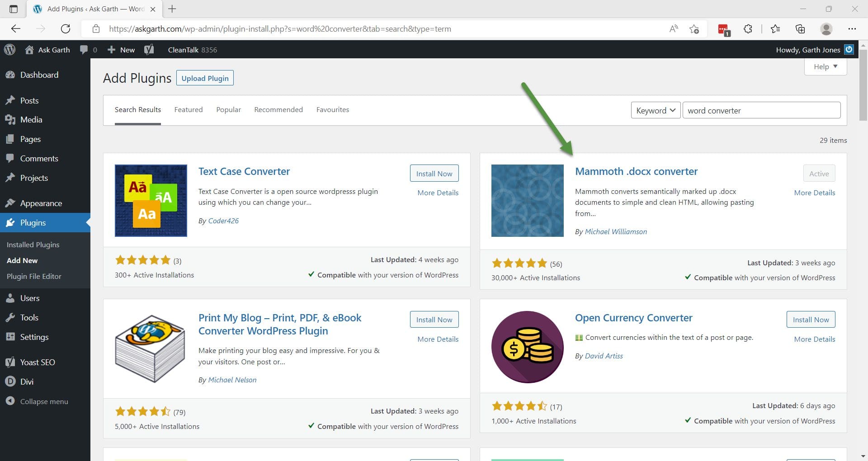Open the Keyword search type dropdown
Viewport: 868px width, 461px height.
(x=656, y=110)
